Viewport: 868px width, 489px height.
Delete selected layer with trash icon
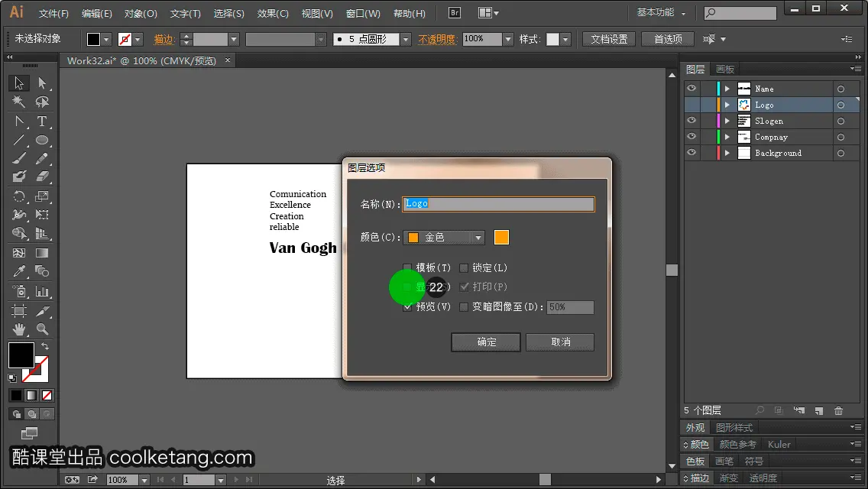point(839,410)
